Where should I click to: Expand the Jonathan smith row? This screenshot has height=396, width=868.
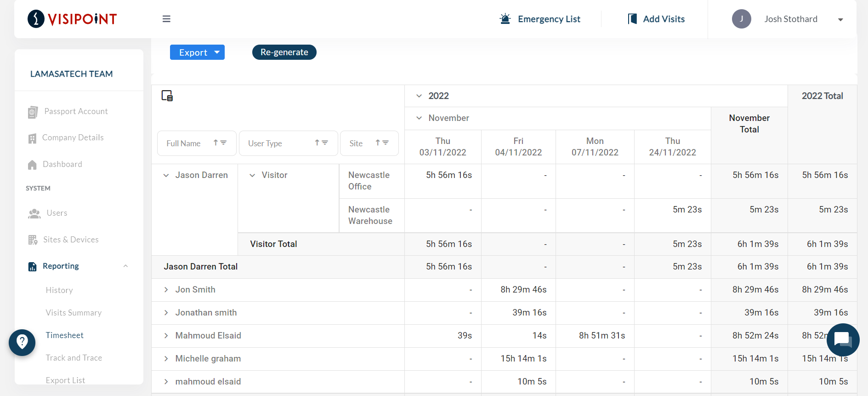[166, 313]
